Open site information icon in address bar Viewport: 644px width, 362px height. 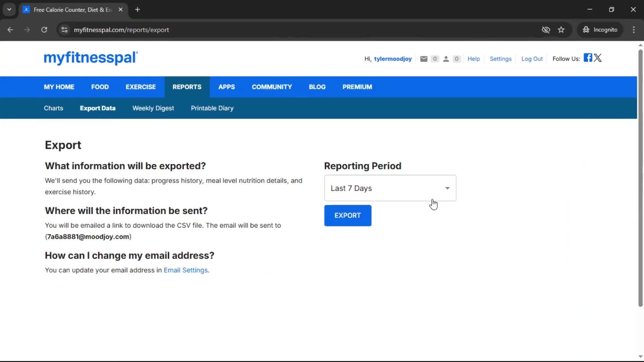64,30
